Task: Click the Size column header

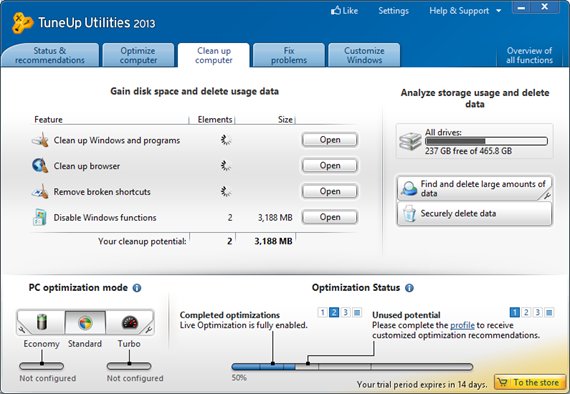Action: click(x=285, y=120)
